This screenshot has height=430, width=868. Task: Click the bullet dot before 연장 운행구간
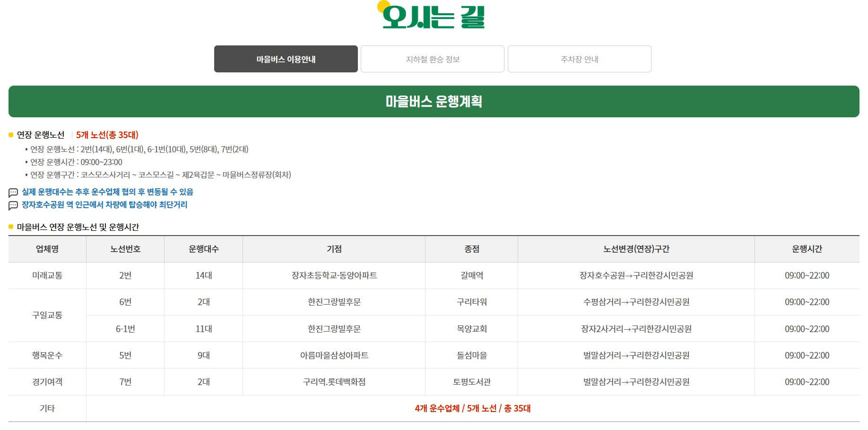[26, 175]
